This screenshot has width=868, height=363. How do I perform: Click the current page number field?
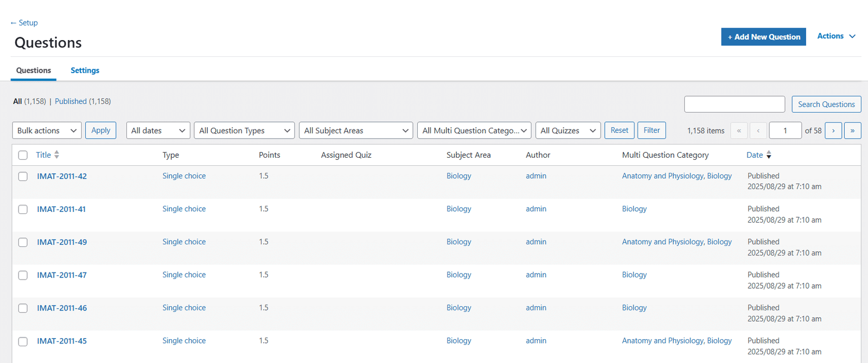click(785, 131)
